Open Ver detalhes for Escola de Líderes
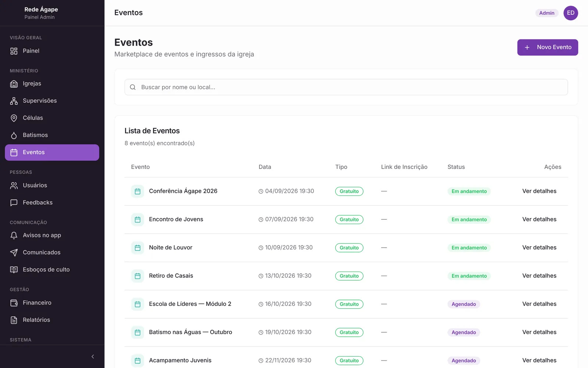This screenshot has height=368, width=588. [539, 304]
